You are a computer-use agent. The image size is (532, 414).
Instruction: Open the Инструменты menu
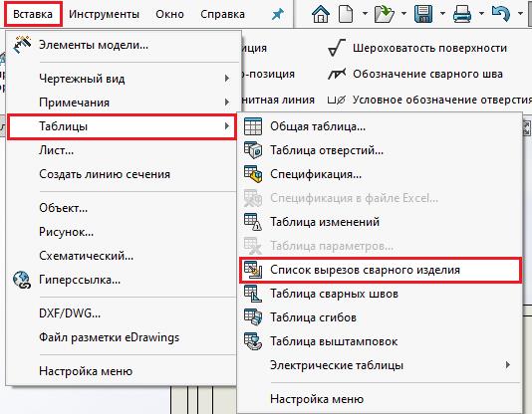tap(104, 14)
